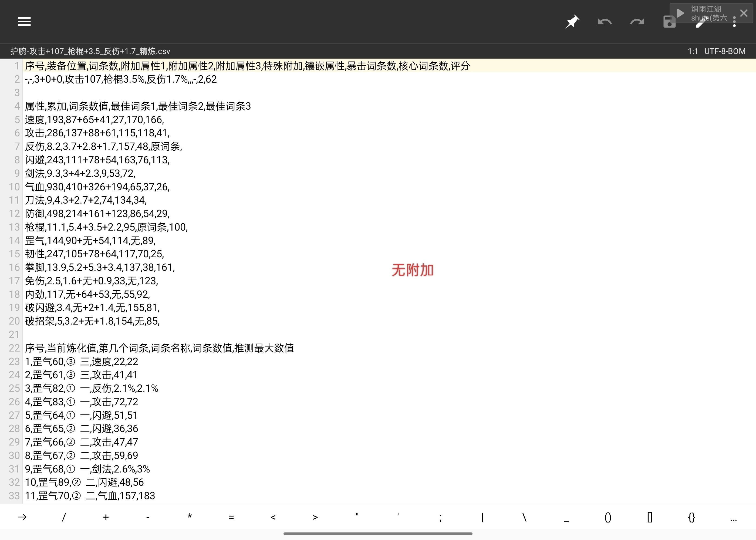
Task: Insert parentheses pair from symbol bar
Action: click(x=608, y=517)
